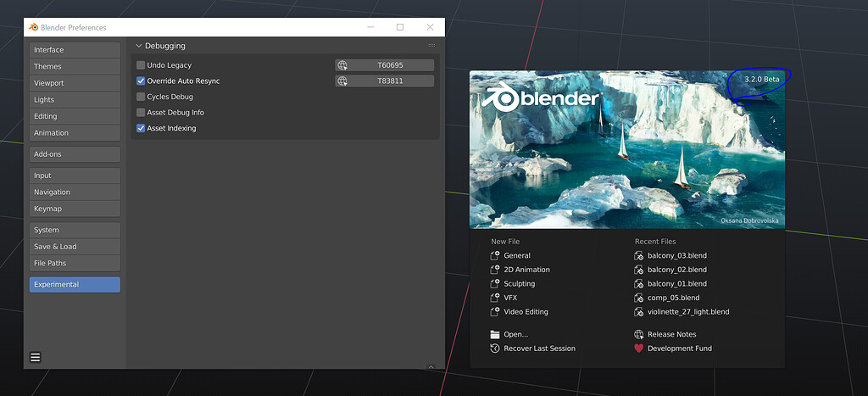868x396 pixels.
Task: Enable the Undo Legacy checkbox
Action: point(141,65)
